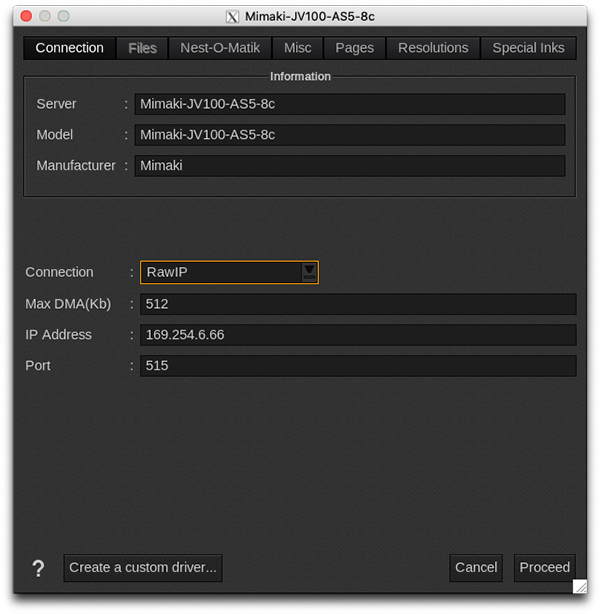Click the window resize grip corner
This screenshot has height=614, width=600.
coord(580,587)
